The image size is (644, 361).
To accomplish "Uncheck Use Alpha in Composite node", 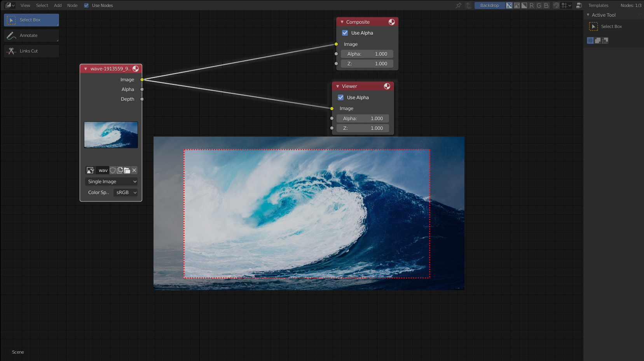I will tap(345, 33).
